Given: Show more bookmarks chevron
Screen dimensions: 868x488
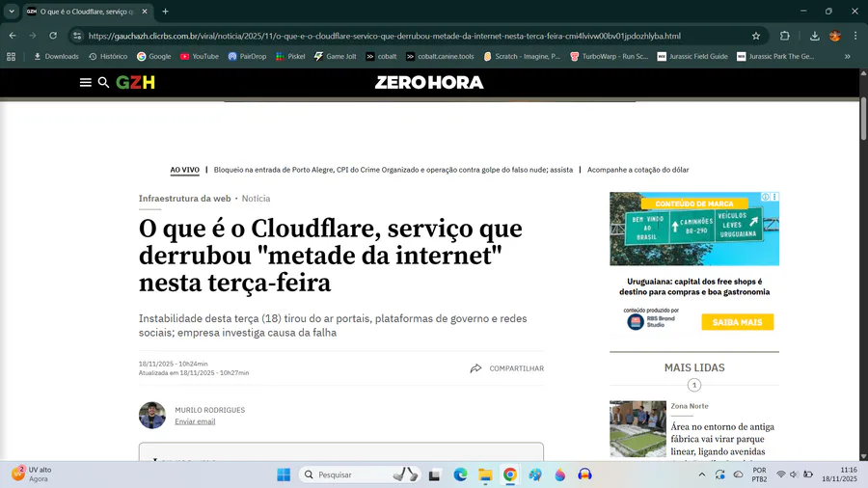Looking at the screenshot, I should click(x=847, y=57).
